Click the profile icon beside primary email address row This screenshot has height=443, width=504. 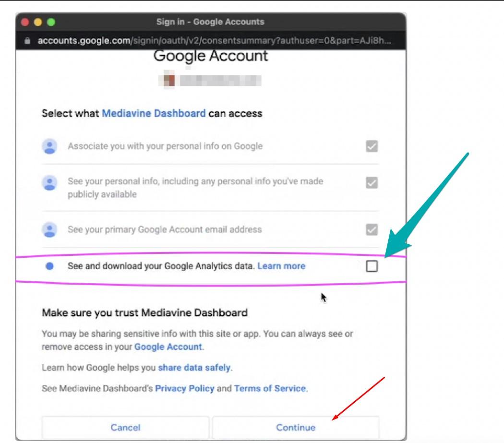pos(49,230)
